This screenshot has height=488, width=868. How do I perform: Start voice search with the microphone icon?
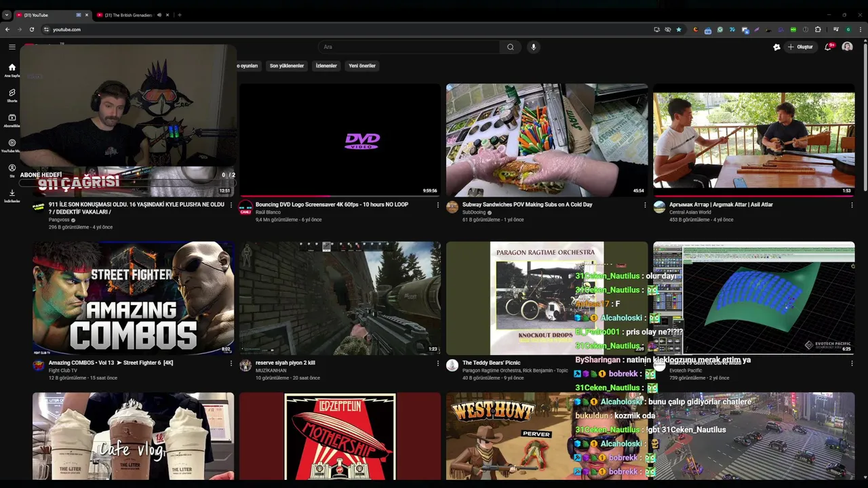534,47
